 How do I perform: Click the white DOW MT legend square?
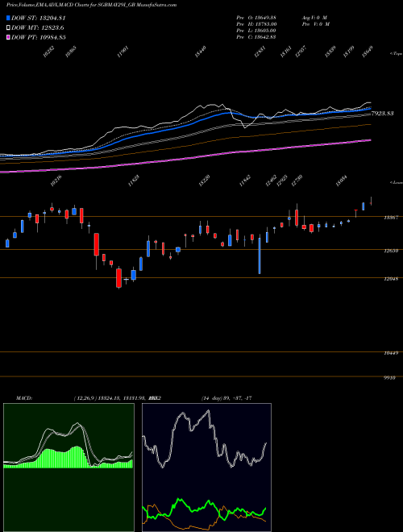[8, 27]
